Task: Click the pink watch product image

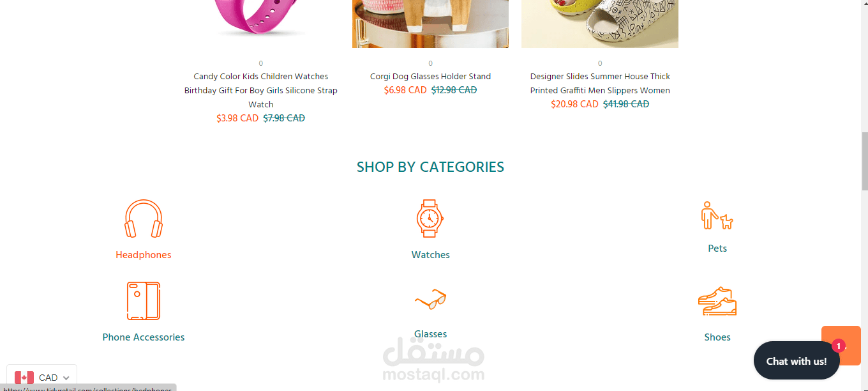Action: pyautogui.click(x=261, y=19)
